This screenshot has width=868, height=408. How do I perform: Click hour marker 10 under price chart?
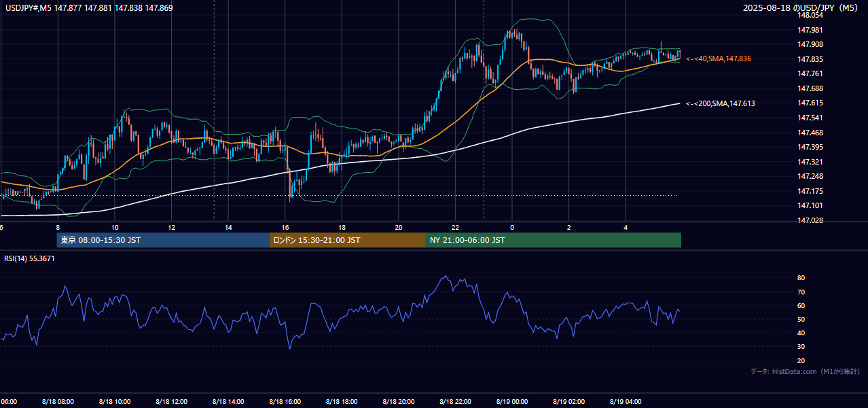[x=115, y=228]
